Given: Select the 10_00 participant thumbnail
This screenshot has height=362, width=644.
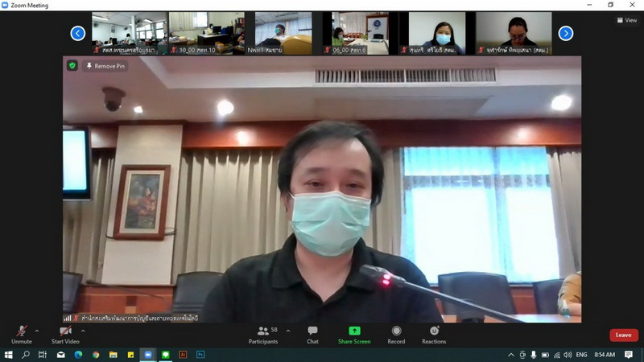Looking at the screenshot, I should pyautogui.click(x=207, y=33).
